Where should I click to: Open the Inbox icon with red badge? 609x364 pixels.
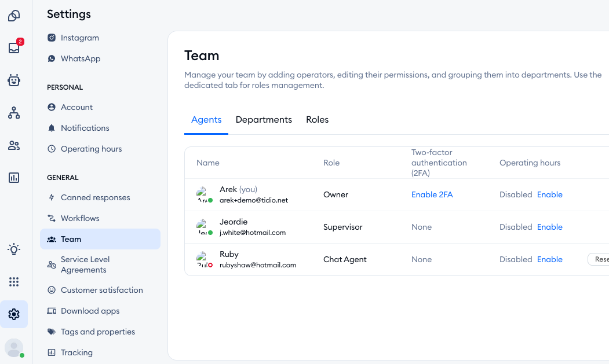tap(14, 48)
